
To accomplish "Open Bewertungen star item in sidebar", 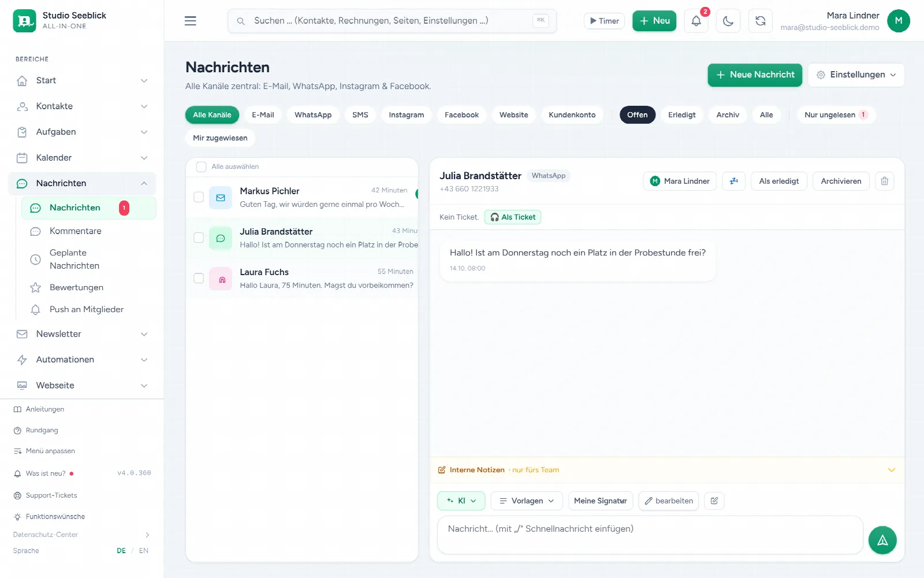I will (88, 287).
